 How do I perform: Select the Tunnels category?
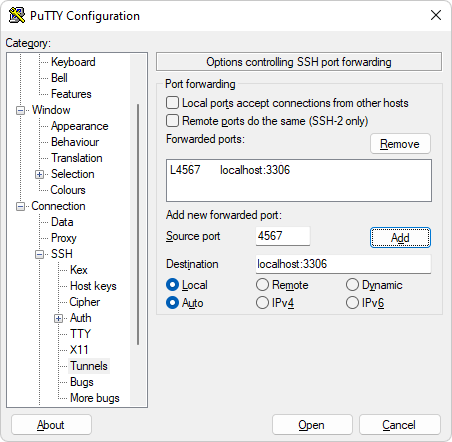pos(89,366)
